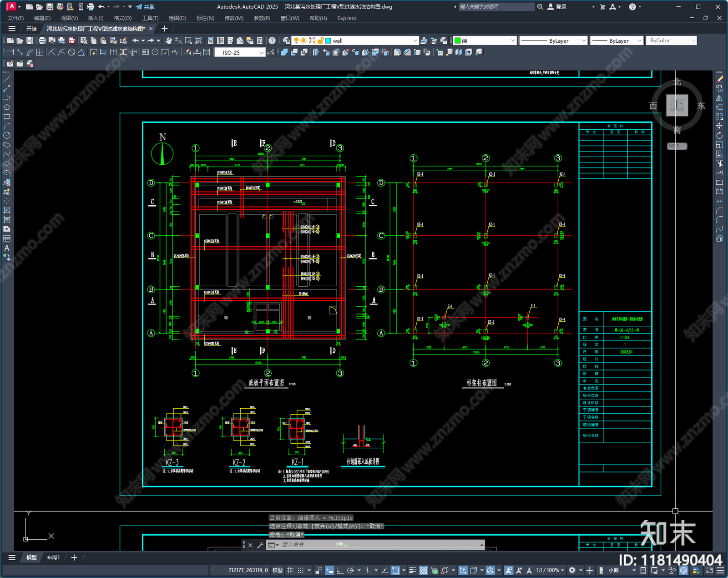Click the add layout plus button
The height and width of the screenshot is (578, 728).
click(74, 558)
